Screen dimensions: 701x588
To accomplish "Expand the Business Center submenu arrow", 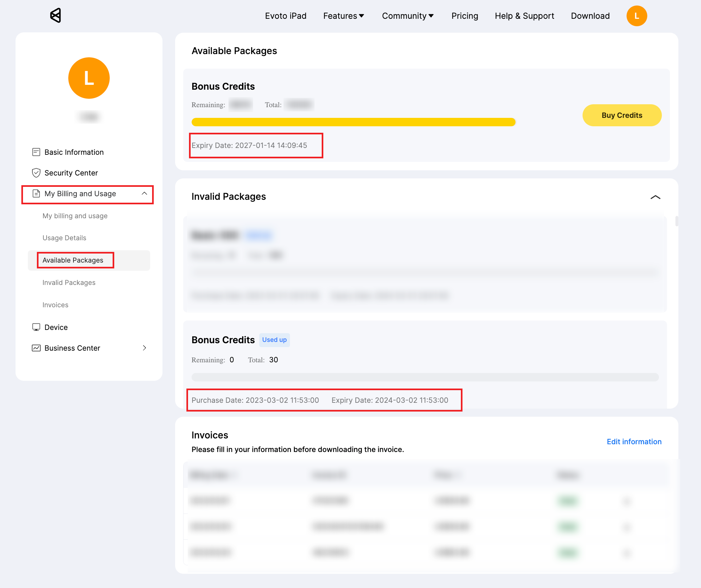I will click(x=144, y=348).
